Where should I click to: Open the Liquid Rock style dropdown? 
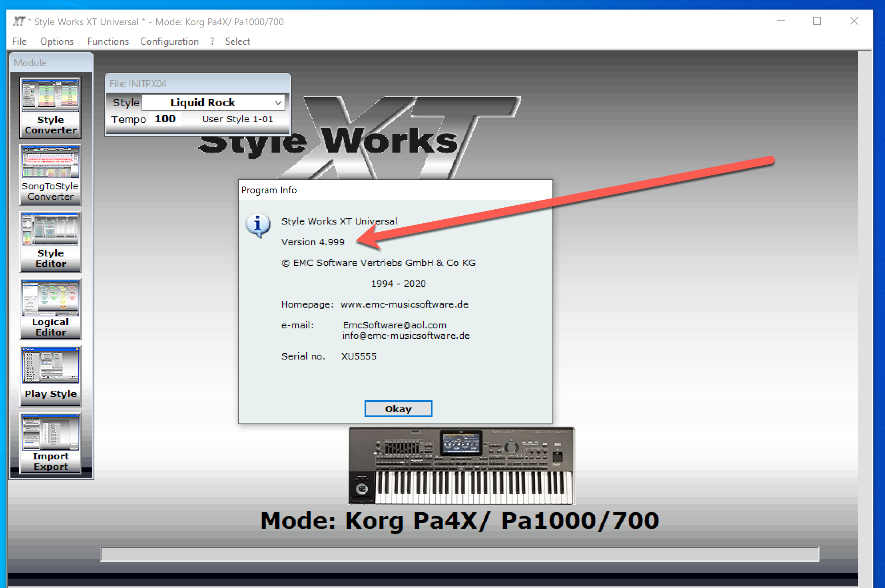[278, 102]
